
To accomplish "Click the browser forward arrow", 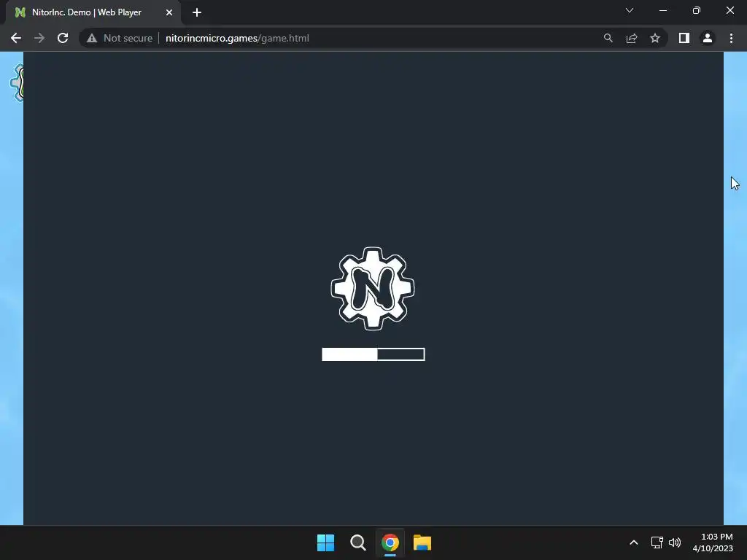I will point(39,38).
